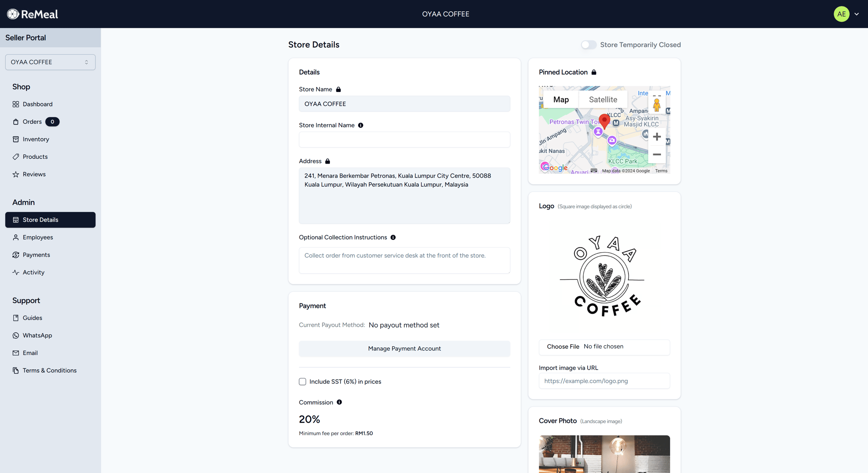Open Inventory in the sidebar
868x473 pixels.
36,139
